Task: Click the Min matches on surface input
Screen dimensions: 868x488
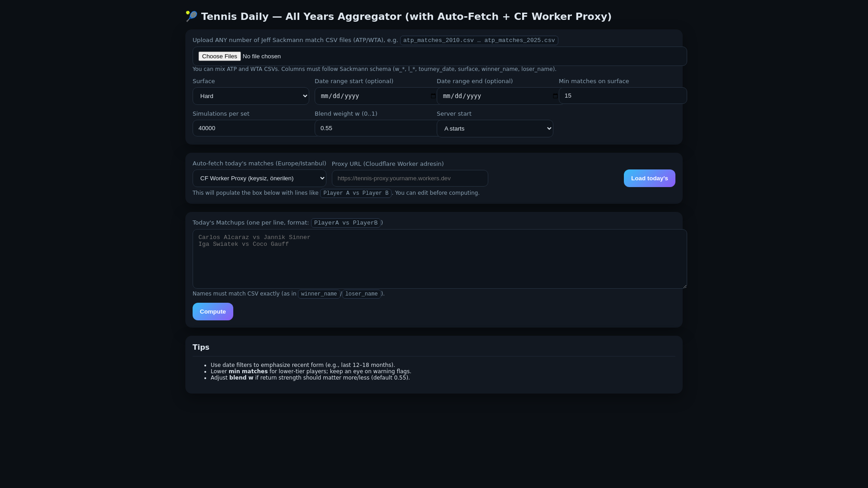Action: pyautogui.click(x=623, y=96)
